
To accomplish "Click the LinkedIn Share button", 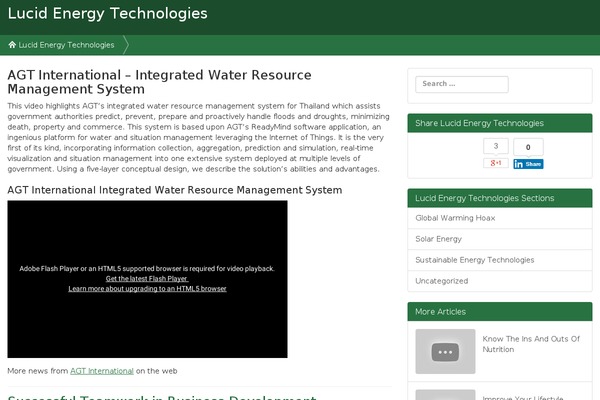I will coord(528,164).
